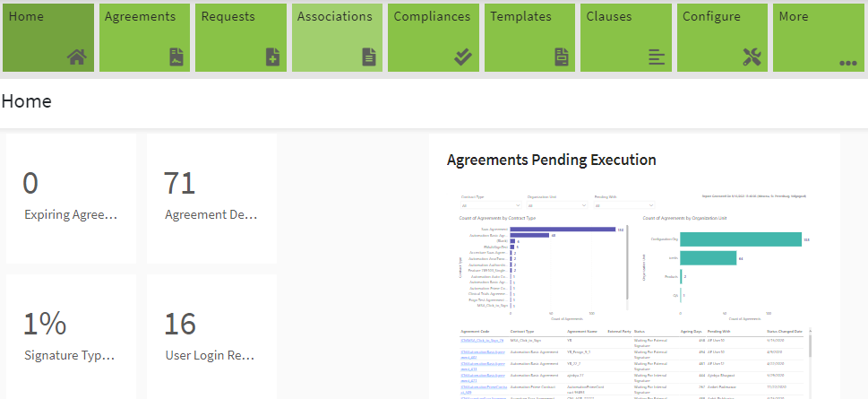Expand the Organization Unit filter dropdown
The height and width of the screenshot is (399, 868).
coord(555,205)
